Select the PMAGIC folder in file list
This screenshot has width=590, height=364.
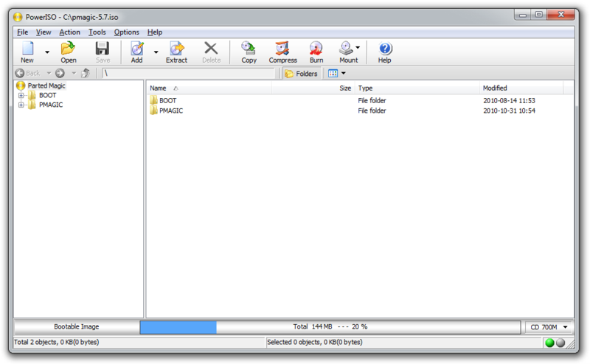tap(170, 111)
